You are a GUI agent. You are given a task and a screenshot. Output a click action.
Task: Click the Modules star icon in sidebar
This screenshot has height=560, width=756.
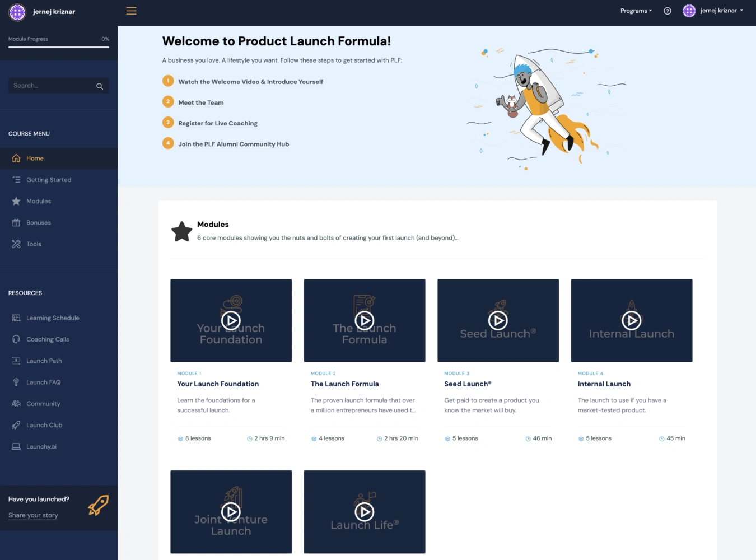click(x=16, y=201)
